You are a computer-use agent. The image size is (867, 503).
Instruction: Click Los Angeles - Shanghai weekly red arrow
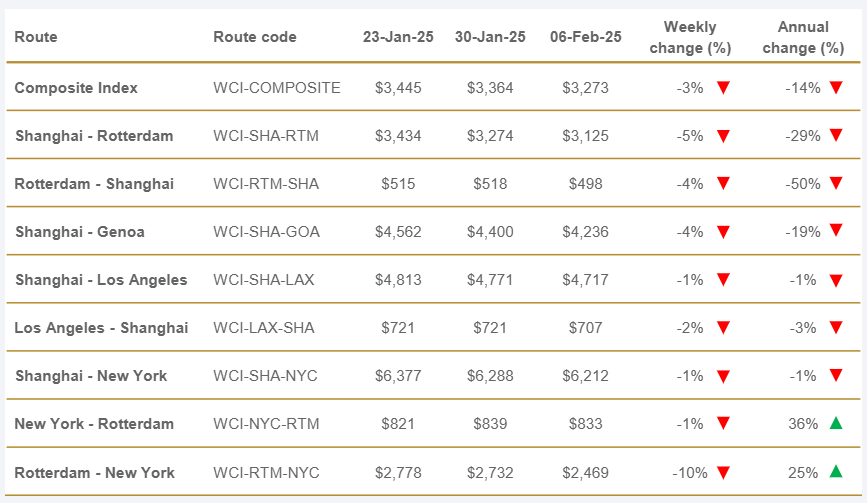point(724,328)
